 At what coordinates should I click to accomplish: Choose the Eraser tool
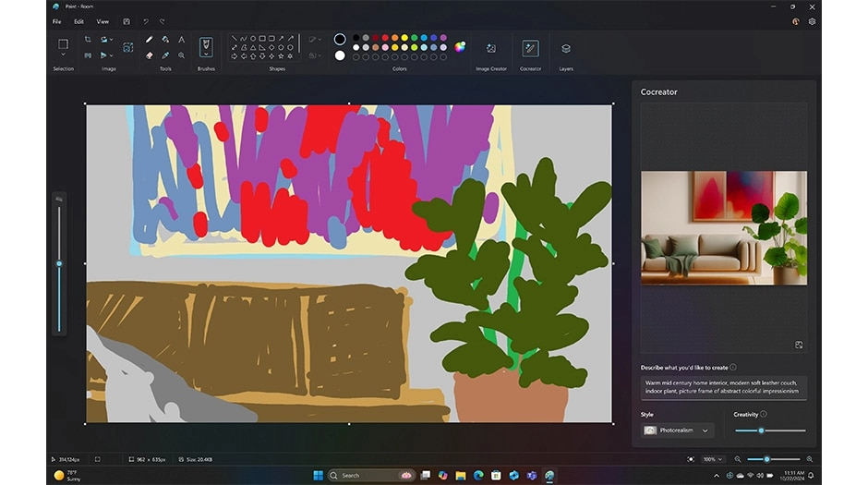click(149, 55)
